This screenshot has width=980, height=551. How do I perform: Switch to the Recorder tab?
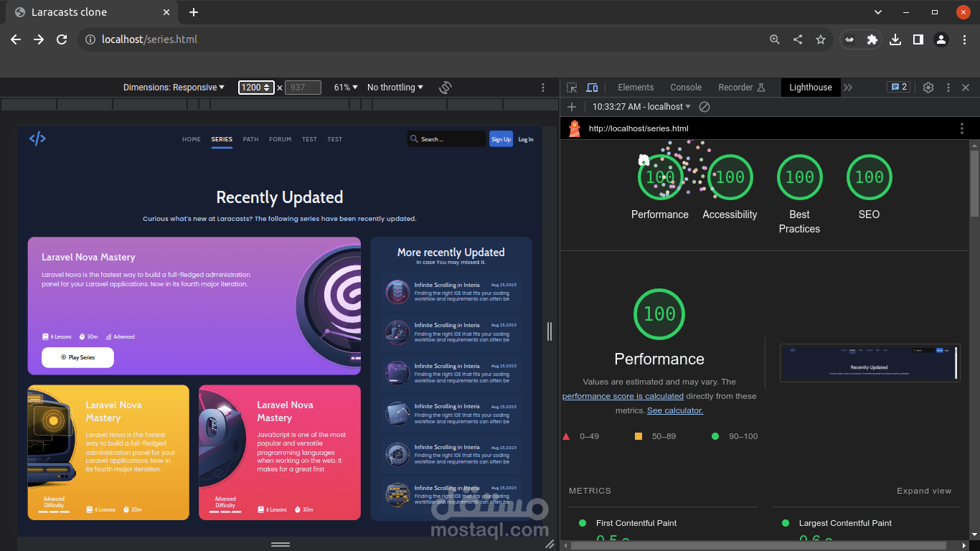(742, 88)
